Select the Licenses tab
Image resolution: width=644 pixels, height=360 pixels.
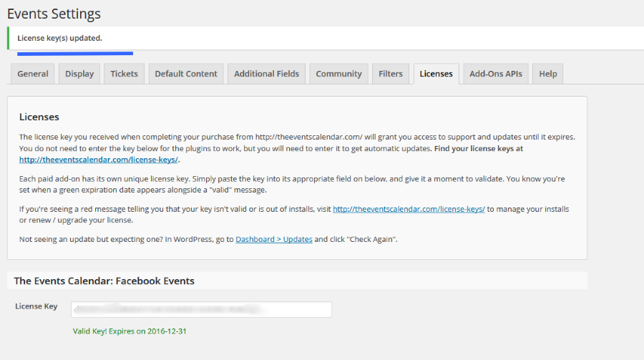pyautogui.click(x=436, y=74)
